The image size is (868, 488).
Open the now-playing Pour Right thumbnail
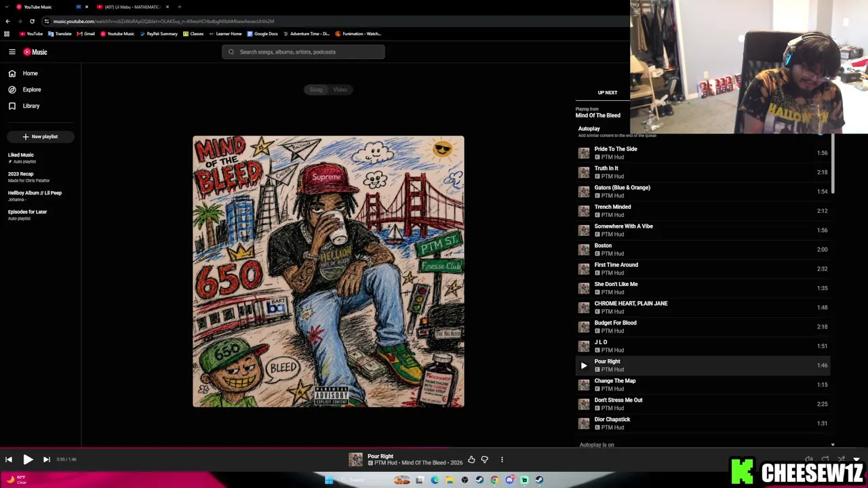[356, 460]
